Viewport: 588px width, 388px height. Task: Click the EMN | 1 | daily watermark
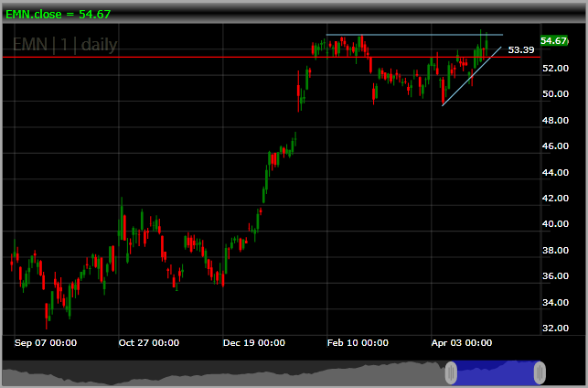point(65,45)
